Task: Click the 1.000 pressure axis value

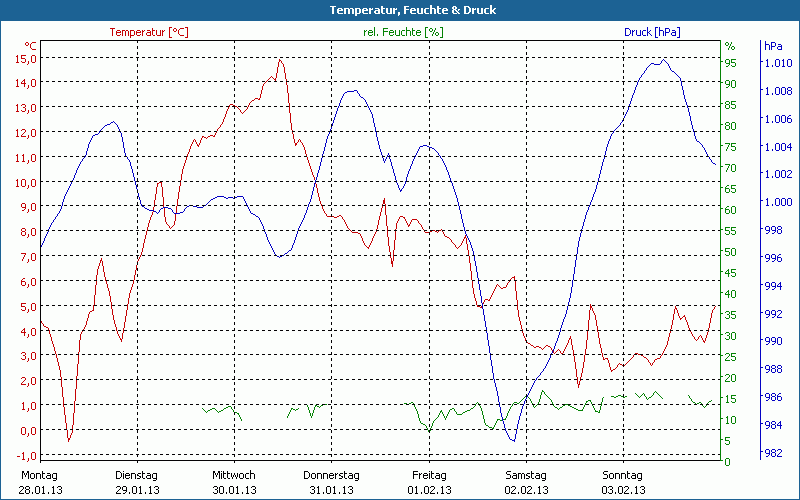Action: (778, 202)
